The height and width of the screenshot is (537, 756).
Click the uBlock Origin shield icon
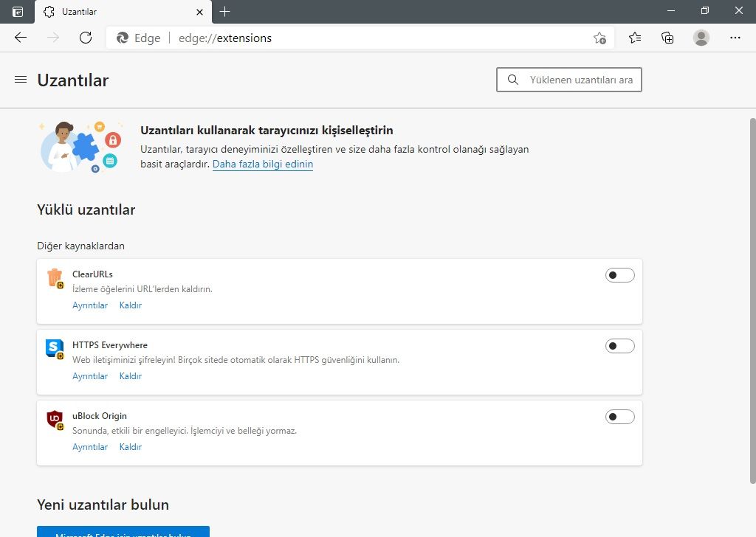[x=55, y=420]
